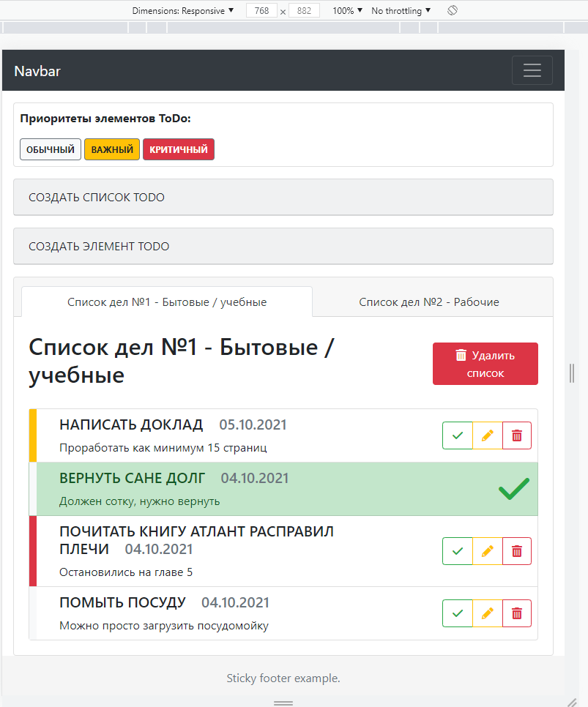Image resolution: width=588 pixels, height=707 pixels.
Task: Switch to tab Список дел №2 - Рабочие
Action: click(x=428, y=301)
